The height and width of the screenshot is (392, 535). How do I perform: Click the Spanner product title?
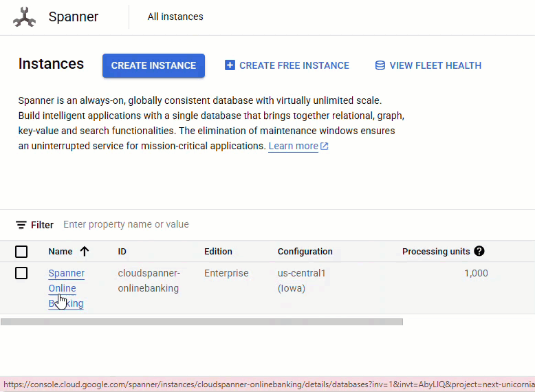(74, 17)
